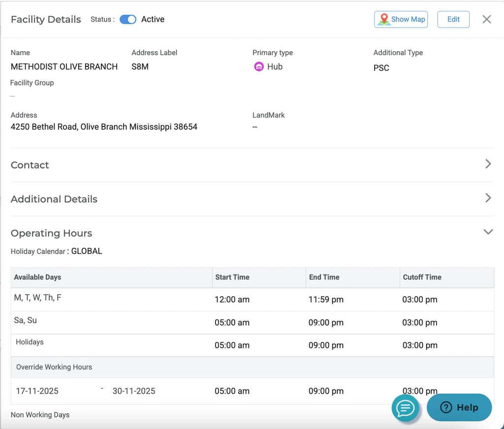The height and width of the screenshot is (429, 504).
Task: Click the facility address text
Action: [104, 127]
